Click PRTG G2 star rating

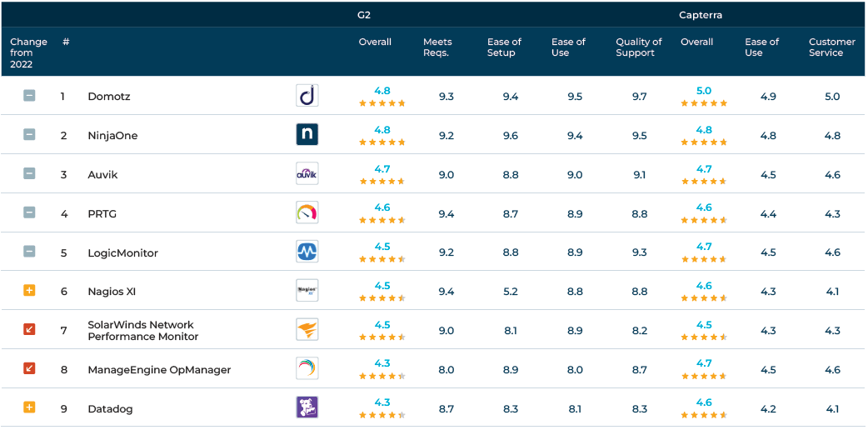(x=382, y=220)
